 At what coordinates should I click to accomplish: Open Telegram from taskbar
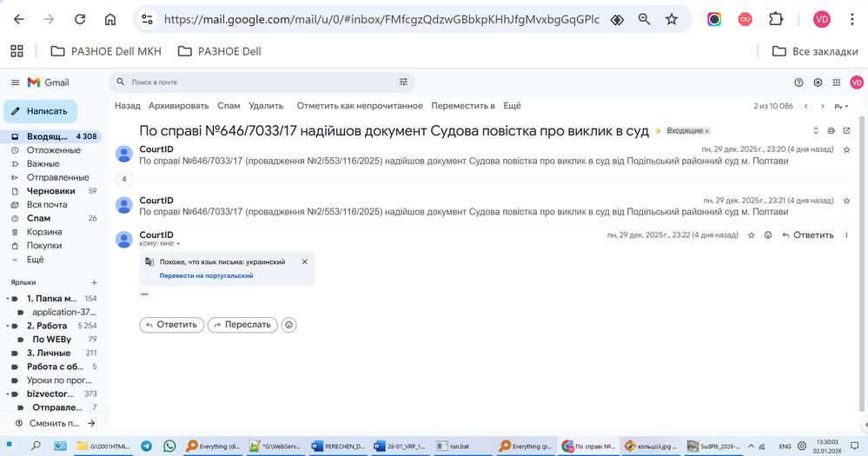(146, 446)
